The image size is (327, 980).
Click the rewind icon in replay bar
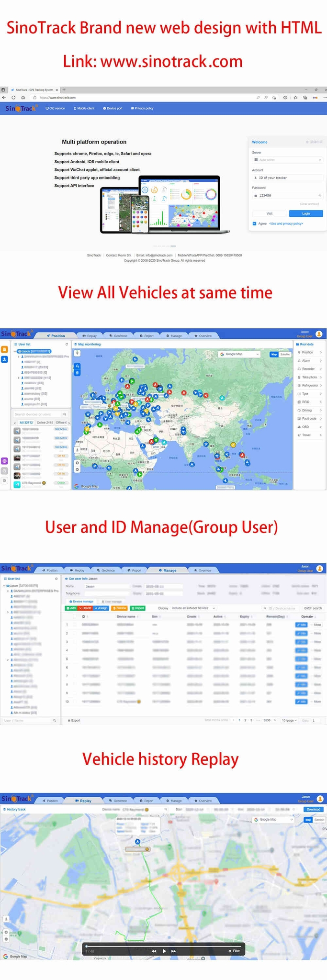click(154, 951)
